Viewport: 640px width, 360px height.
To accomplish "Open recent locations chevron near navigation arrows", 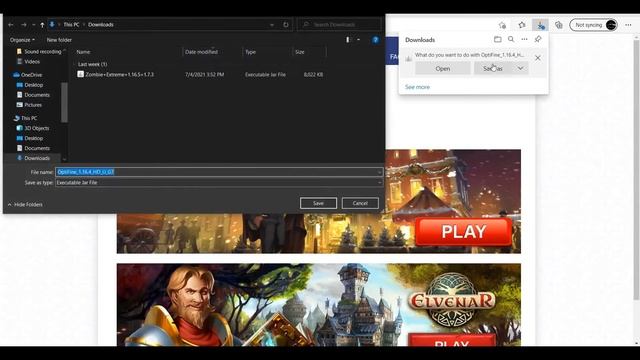I will point(33,25).
